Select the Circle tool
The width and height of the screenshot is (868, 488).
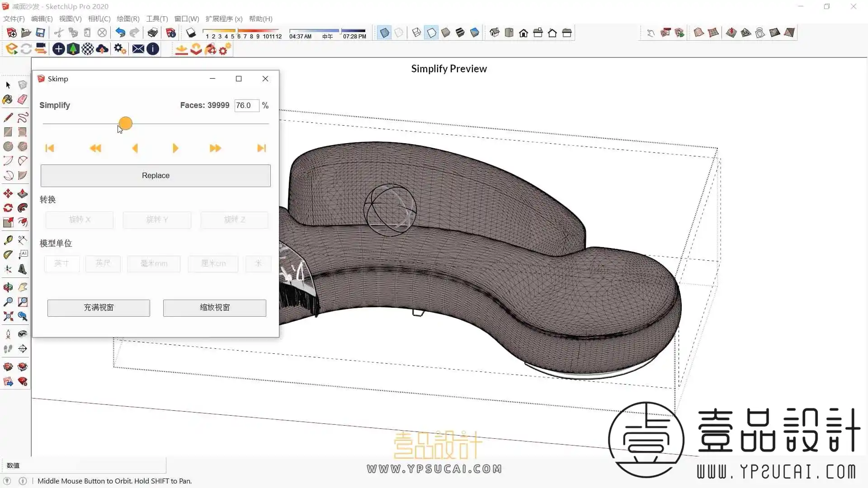click(x=8, y=146)
